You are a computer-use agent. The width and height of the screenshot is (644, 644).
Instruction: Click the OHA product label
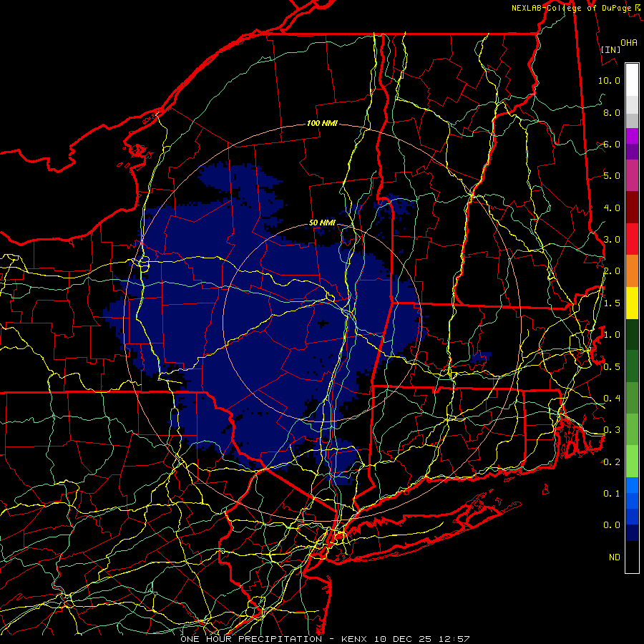[629, 43]
